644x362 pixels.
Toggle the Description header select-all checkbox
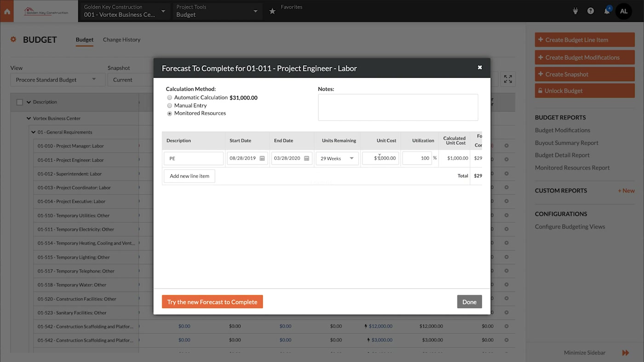tap(20, 102)
